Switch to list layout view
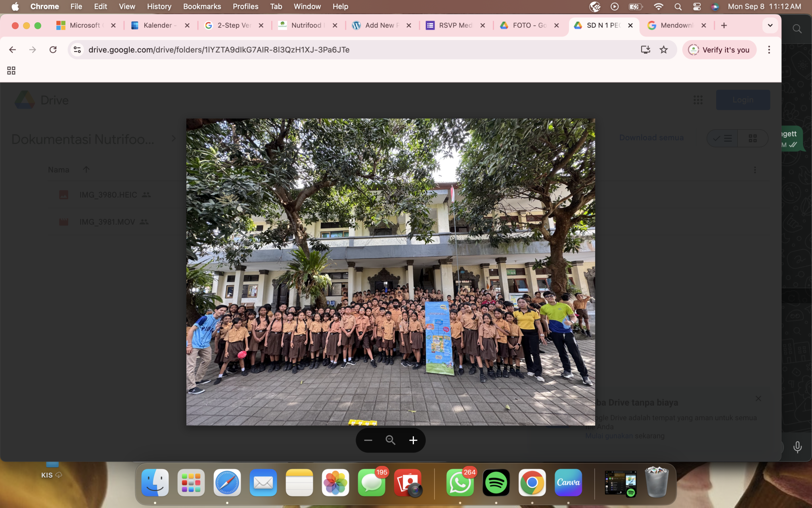This screenshot has height=508, width=812. click(x=723, y=138)
